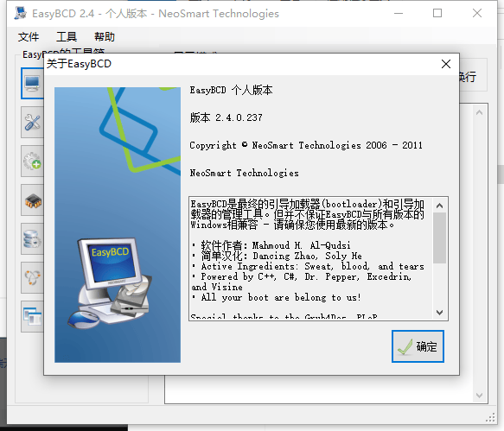Viewport: 504px width, 431px height.
Task: Close the 关于EasyBCD dialog
Action: coord(446,64)
